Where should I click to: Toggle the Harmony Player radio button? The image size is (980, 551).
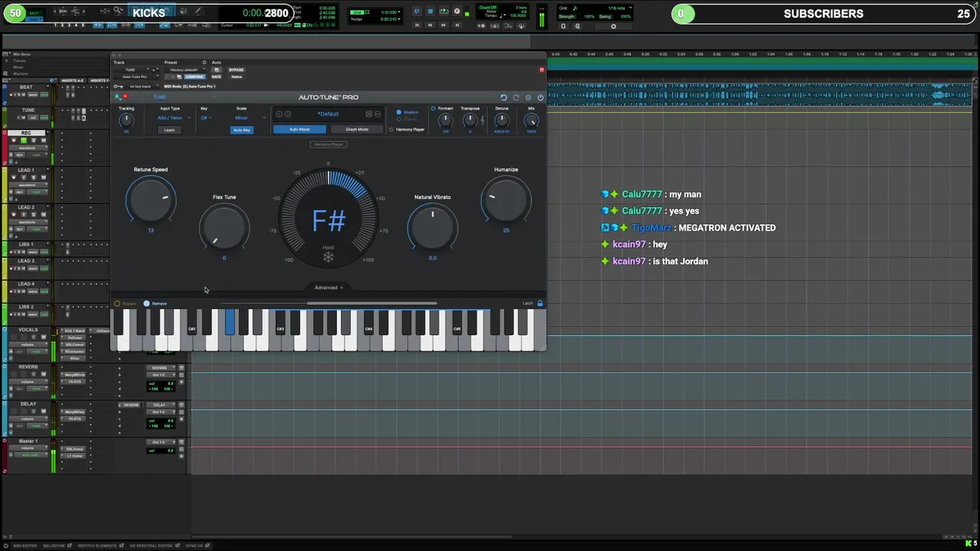391,129
